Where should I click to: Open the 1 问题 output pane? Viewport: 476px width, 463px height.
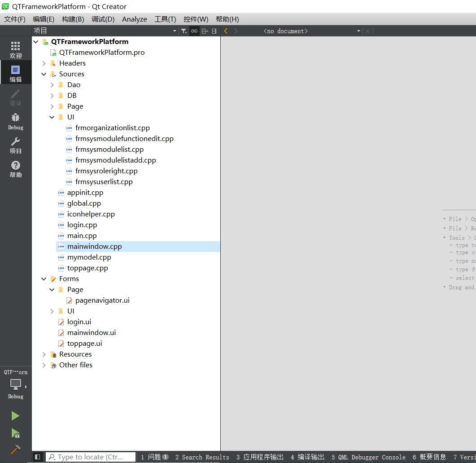click(x=154, y=457)
